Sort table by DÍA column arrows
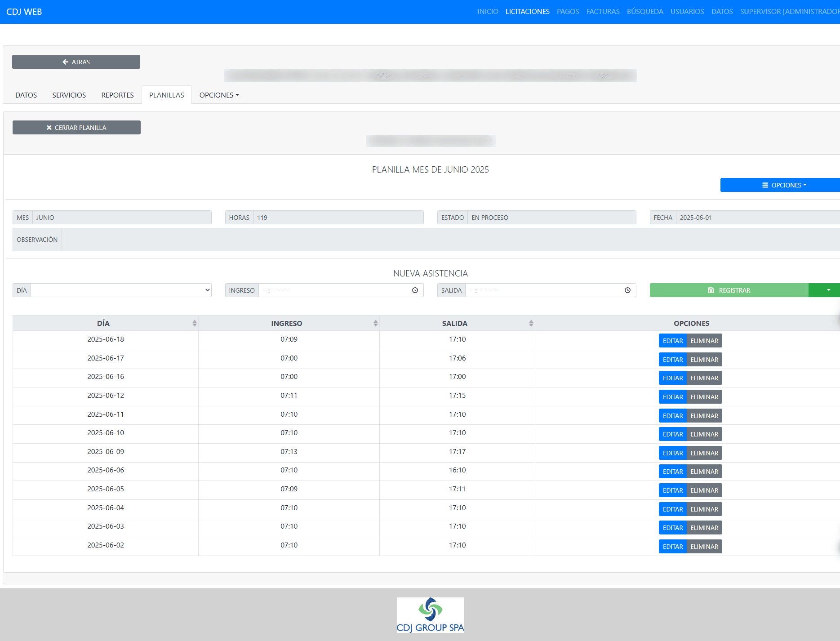The image size is (840, 641). [194, 323]
